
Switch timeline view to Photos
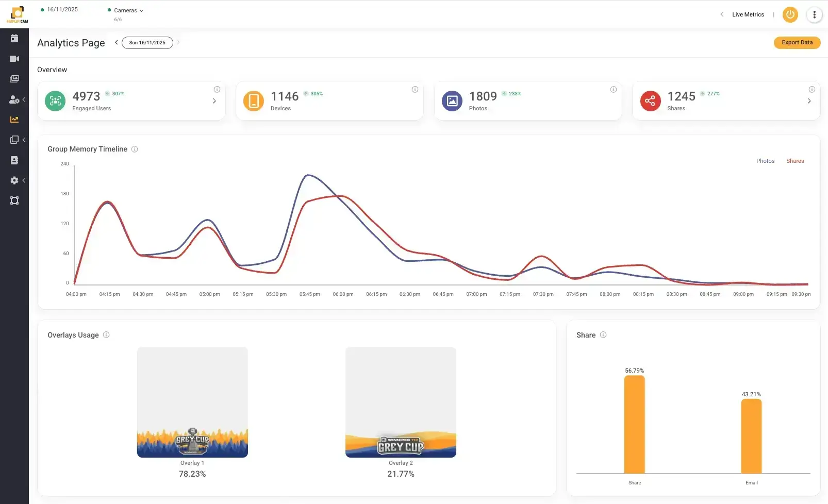tap(765, 161)
